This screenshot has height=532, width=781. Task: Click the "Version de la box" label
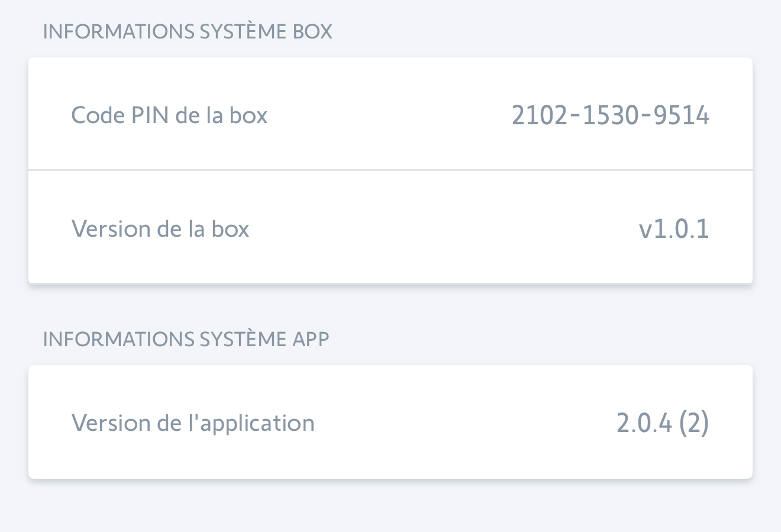click(x=160, y=229)
